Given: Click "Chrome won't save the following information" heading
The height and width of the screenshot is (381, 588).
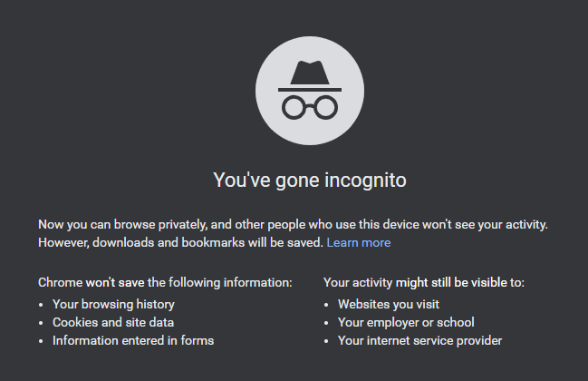Looking at the screenshot, I should pos(165,283).
